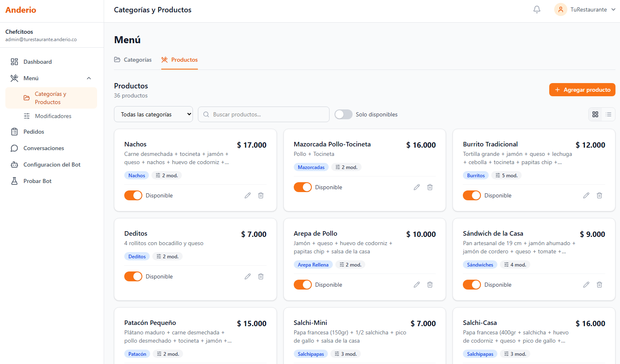Viewport: 620px width, 364px height.
Task: Click the Nachos category tag
Action: click(137, 176)
